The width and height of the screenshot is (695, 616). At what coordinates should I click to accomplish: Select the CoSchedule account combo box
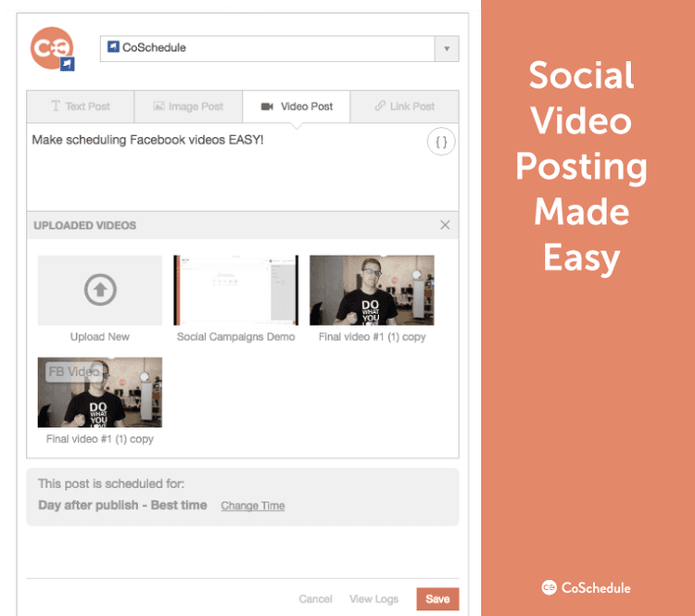coord(279,49)
